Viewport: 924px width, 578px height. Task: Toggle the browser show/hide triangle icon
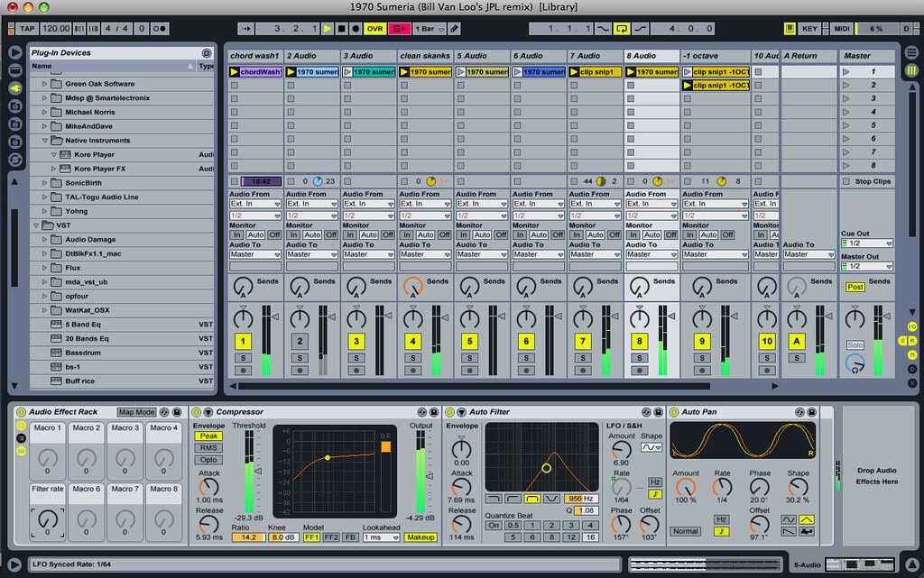coord(15,52)
